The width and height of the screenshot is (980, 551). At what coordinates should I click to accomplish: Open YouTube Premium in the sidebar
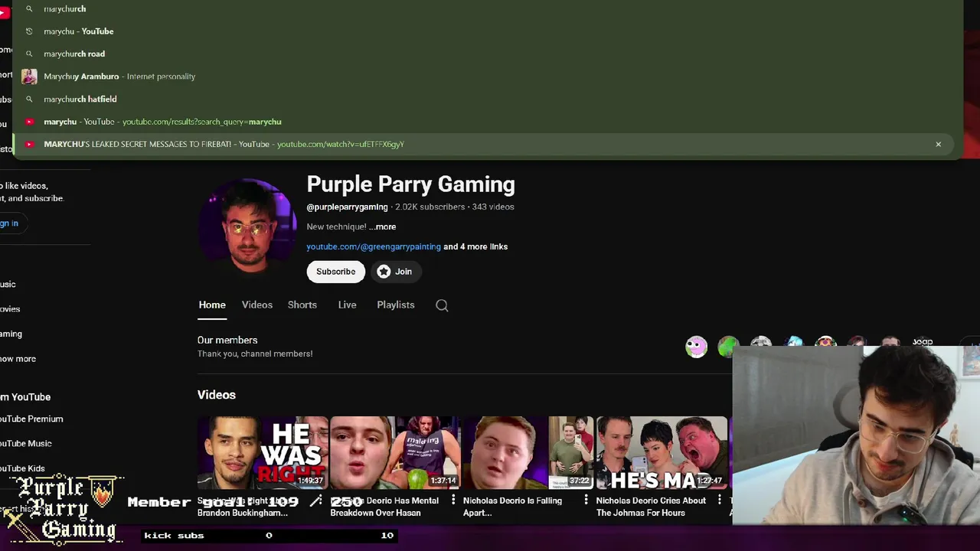(31, 419)
